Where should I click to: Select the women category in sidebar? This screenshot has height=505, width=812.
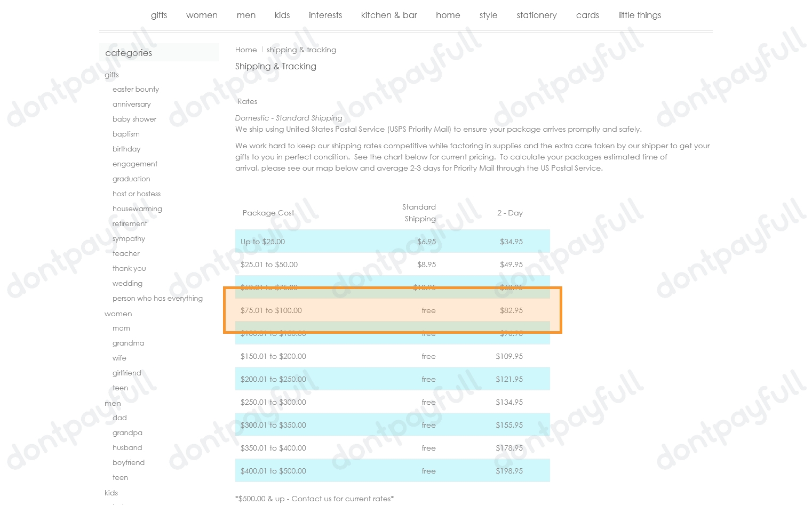point(118,314)
